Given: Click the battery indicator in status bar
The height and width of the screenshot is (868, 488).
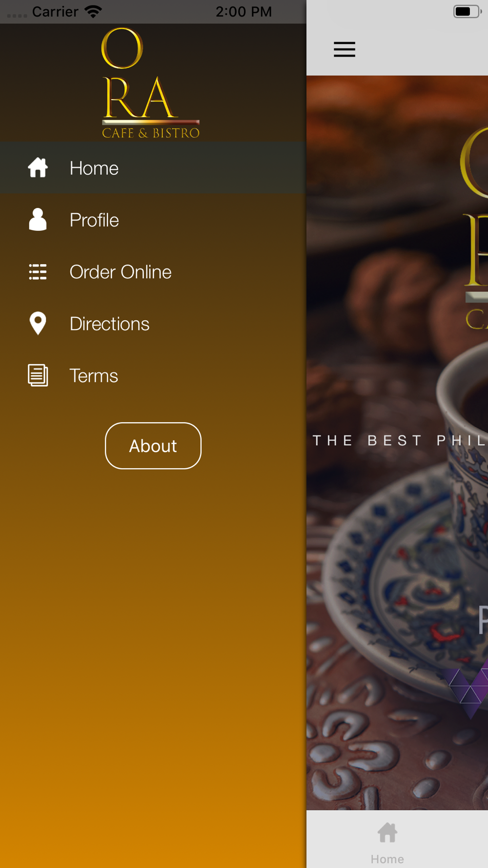Looking at the screenshot, I should tap(467, 11).
